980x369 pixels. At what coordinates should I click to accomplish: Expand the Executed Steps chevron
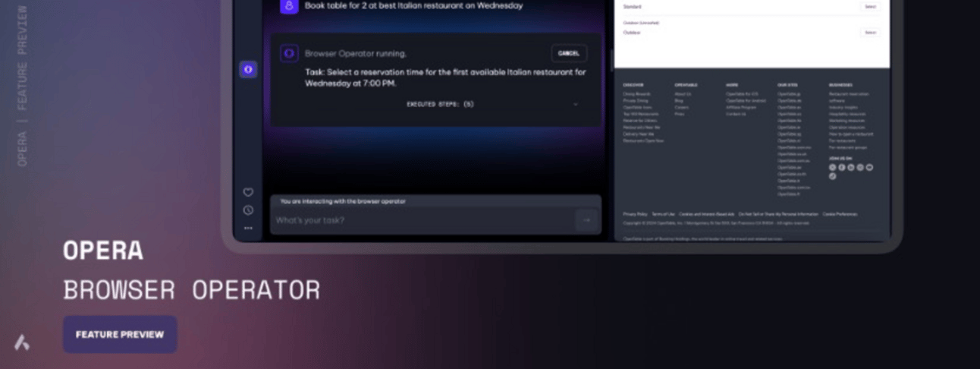[576, 104]
